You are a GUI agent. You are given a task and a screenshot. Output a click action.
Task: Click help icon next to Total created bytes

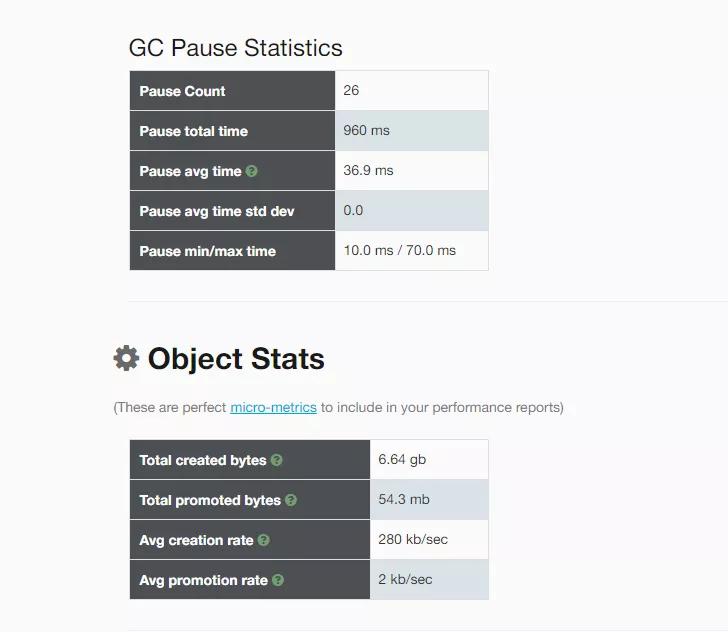pyautogui.click(x=277, y=461)
